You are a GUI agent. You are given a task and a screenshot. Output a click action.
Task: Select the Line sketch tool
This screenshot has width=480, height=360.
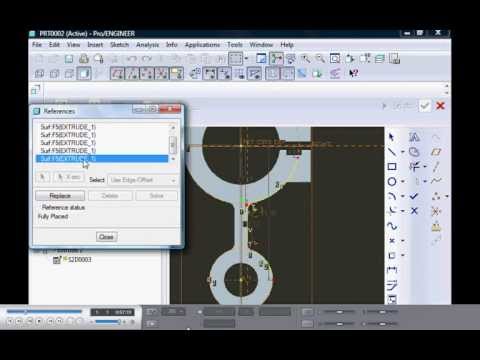click(x=392, y=152)
